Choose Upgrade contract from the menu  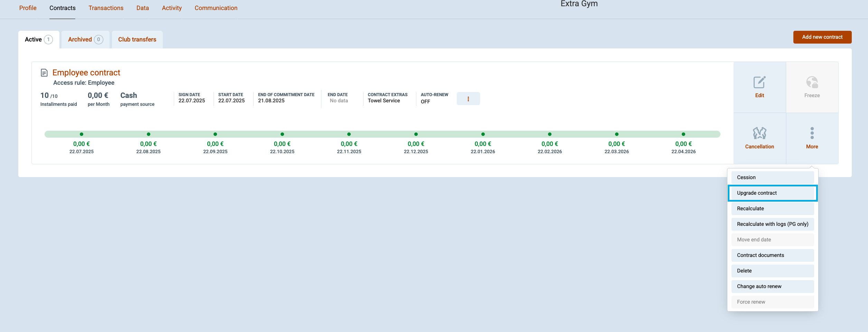(x=772, y=193)
